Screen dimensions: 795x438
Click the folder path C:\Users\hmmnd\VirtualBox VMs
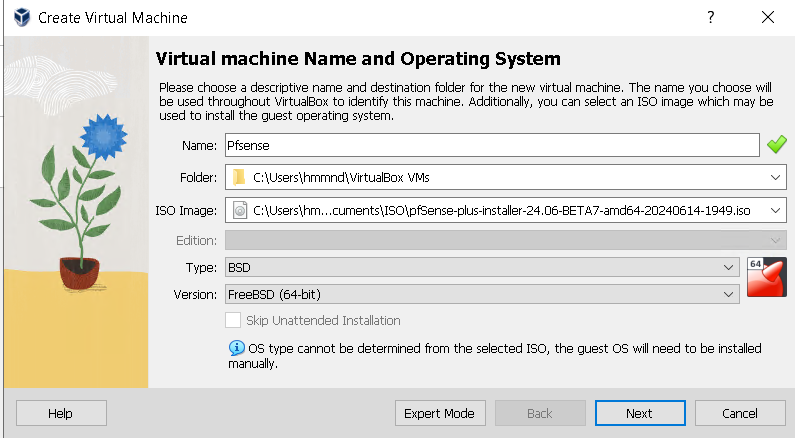click(341, 177)
